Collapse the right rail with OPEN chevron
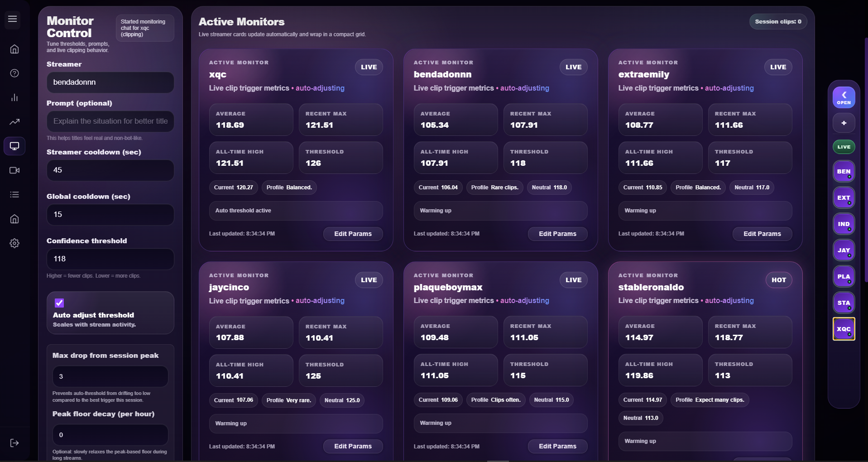868x462 pixels. pos(844,97)
